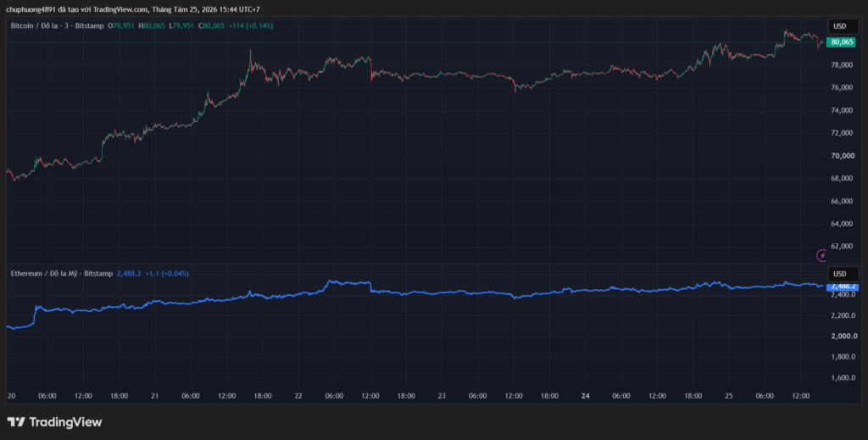Click the 2,000.0 Ethereum axis label
Viewport: 868px width, 440px height.
pos(843,336)
